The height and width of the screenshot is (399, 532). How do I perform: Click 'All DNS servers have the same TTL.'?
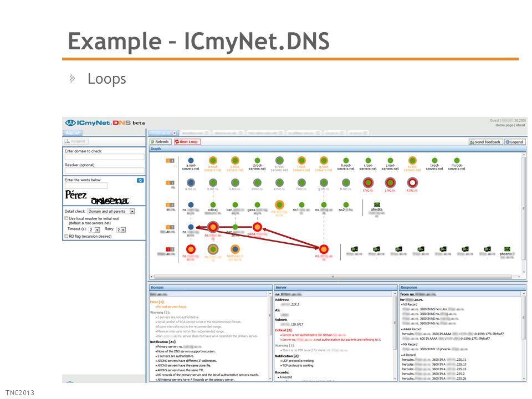tap(180, 371)
